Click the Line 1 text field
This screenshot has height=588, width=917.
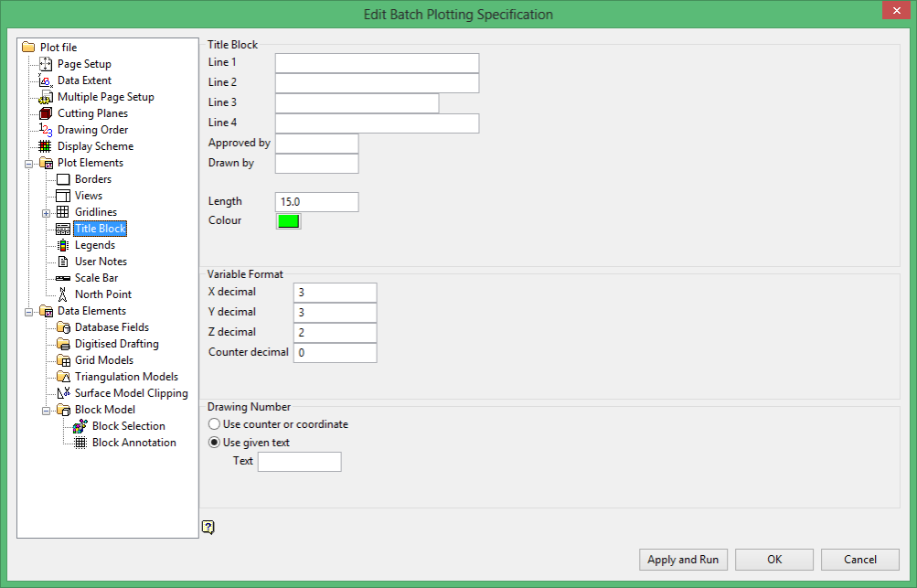pyautogui.click(x=378, y=63)
